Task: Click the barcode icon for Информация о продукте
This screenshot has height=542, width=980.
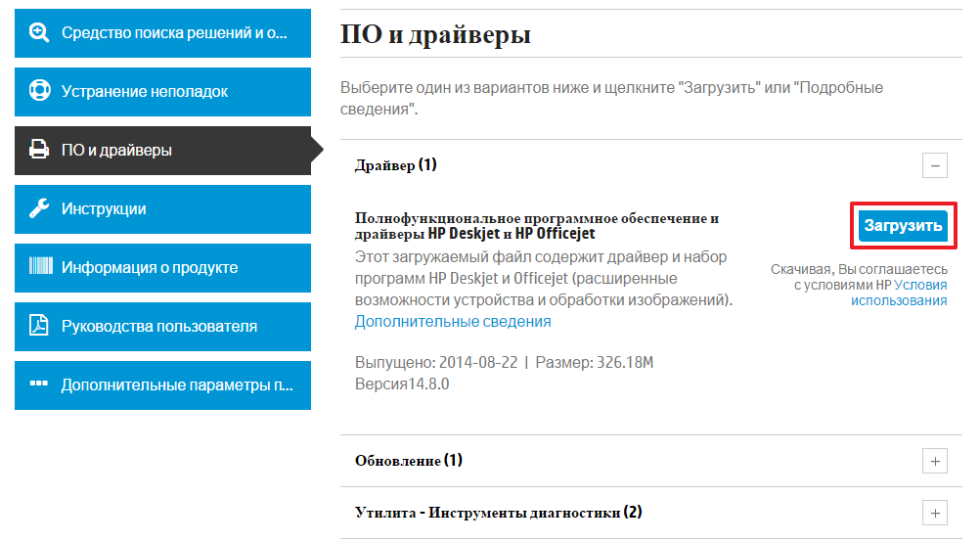Action: coord(39,267)
